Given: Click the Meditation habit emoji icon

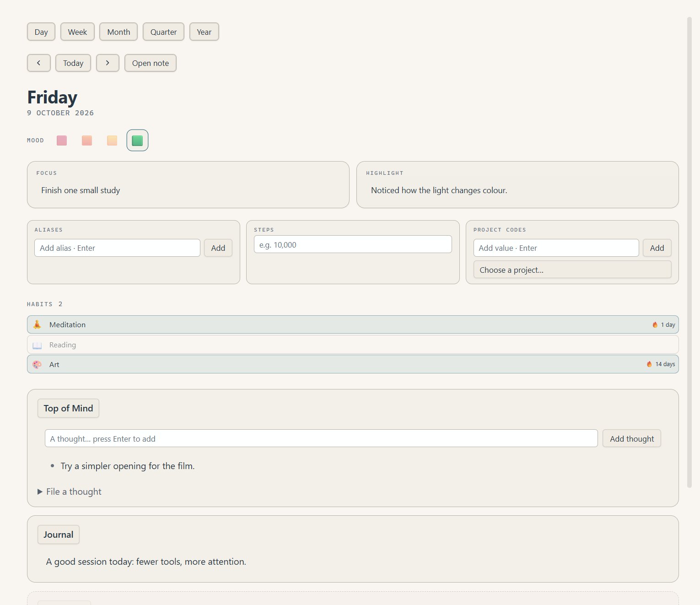Looking at the screenshot, I should point(37,324).
